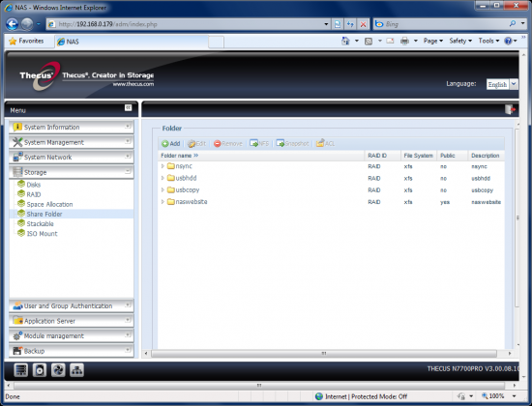
Task: Click the folder list horizontal scrollbar
Action: coord(324,354)
